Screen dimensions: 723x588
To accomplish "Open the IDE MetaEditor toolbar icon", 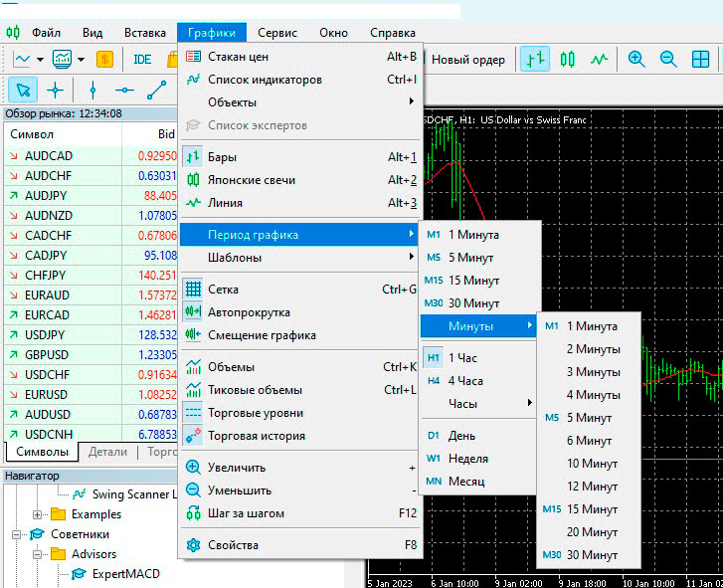I will click(x=142, y=60).
